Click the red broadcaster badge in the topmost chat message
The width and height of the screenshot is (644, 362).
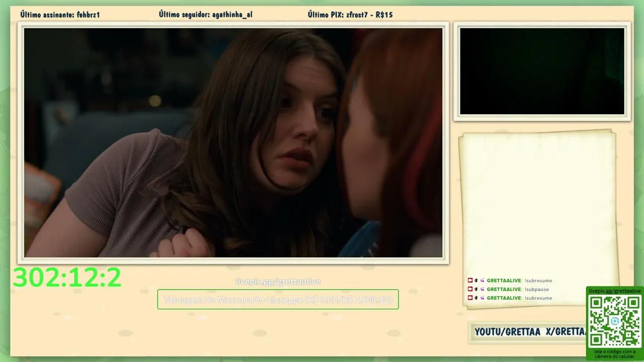point(470,281)
